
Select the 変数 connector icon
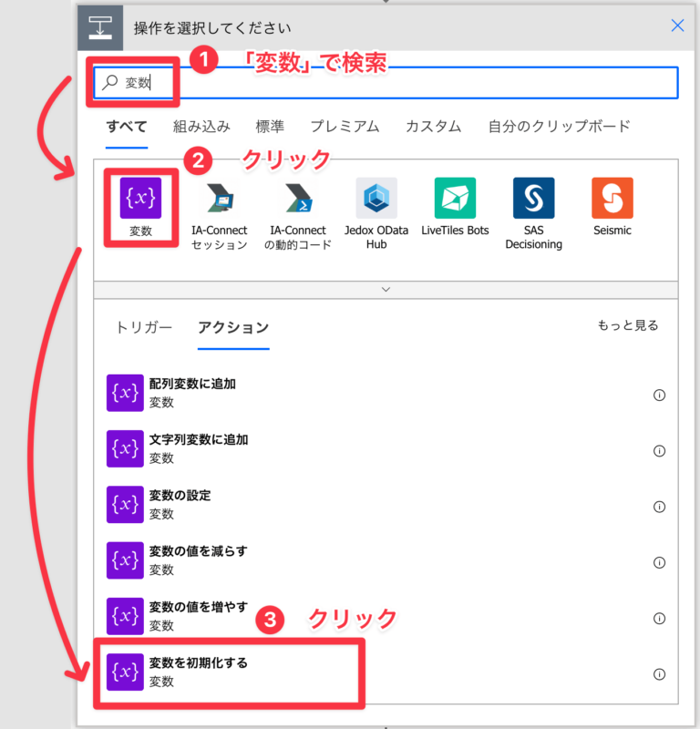click(x=140, y=199)
